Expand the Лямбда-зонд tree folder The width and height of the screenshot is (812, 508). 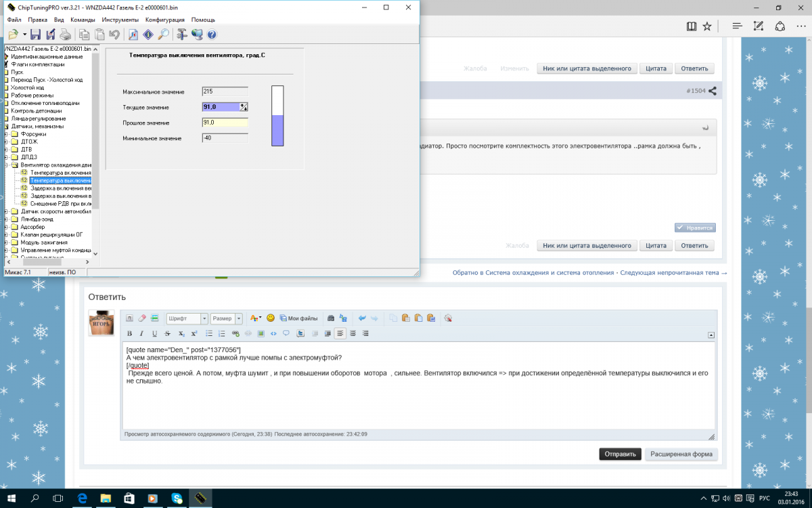(x=6, y=219)
